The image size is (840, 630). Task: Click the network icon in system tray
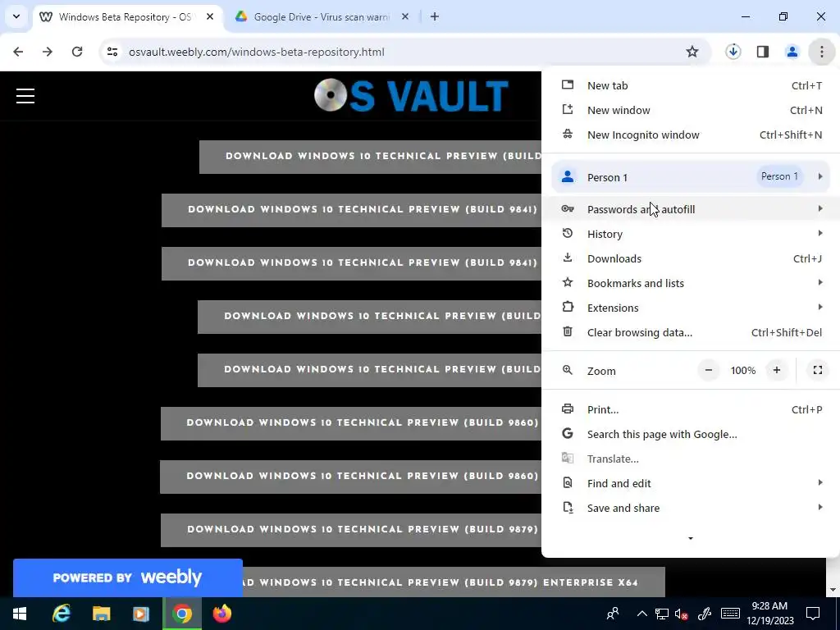tap(662, 614)
